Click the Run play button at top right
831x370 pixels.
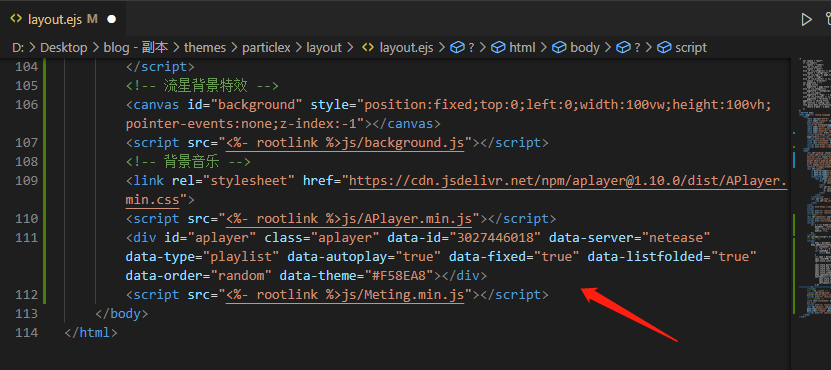806,20
